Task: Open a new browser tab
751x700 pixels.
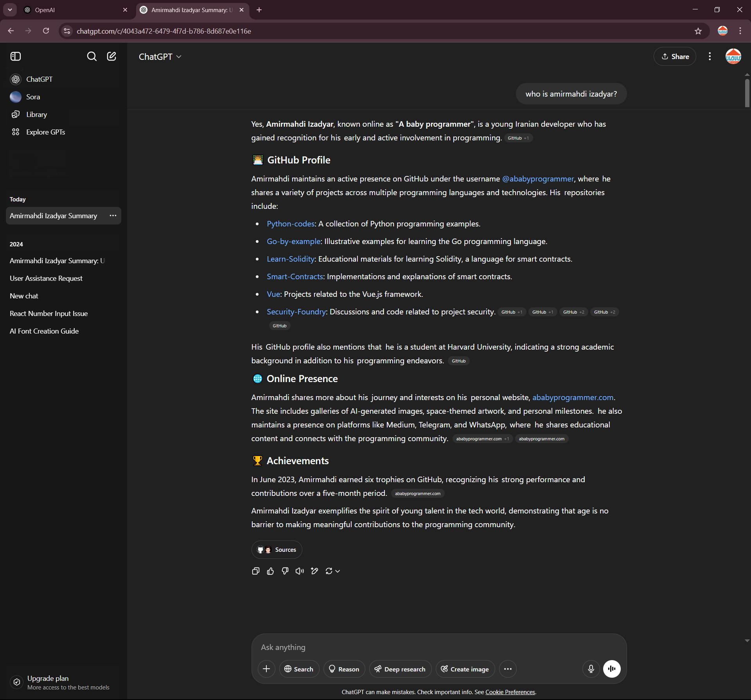Action: (x=259, y=10)
